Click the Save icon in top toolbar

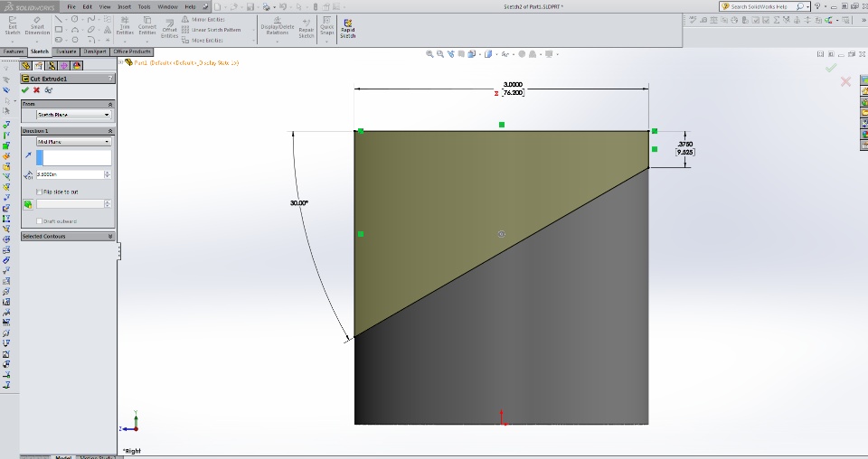[x=250, y=6]
